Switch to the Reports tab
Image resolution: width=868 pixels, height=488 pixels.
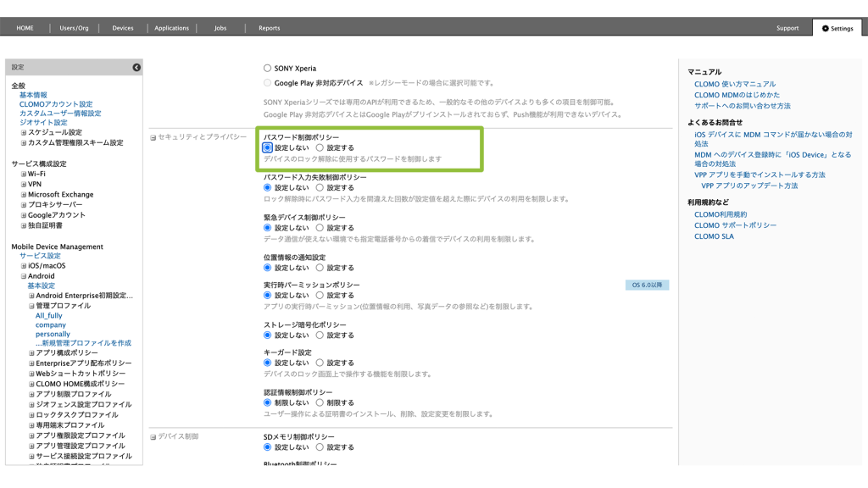click(x=269, y=28)
